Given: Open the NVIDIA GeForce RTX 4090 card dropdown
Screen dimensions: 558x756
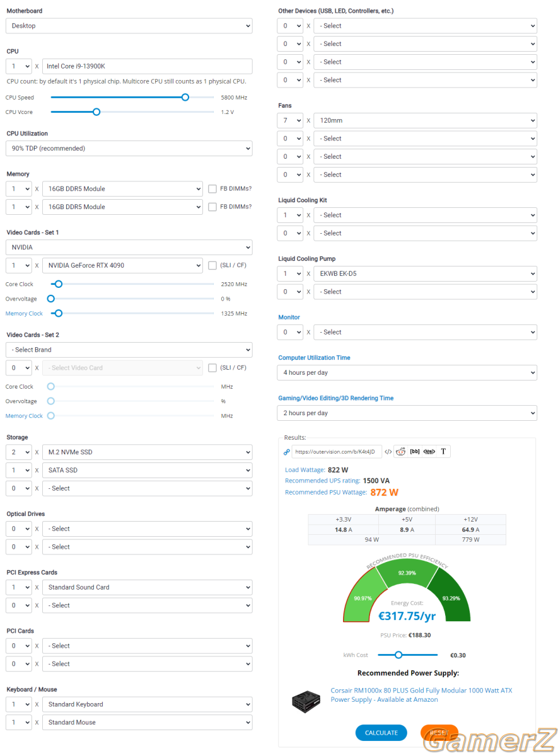Looking at the screenshot, I should tap(122, 265).
